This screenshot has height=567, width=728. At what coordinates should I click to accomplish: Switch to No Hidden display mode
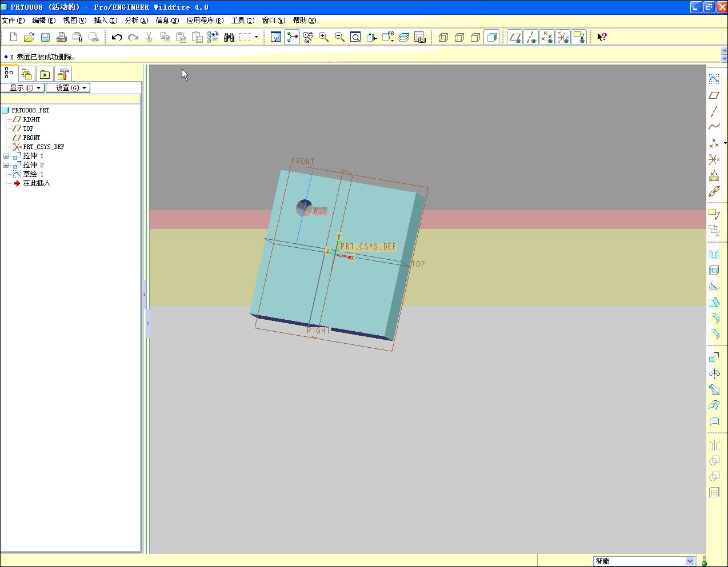tap(475, 37)
